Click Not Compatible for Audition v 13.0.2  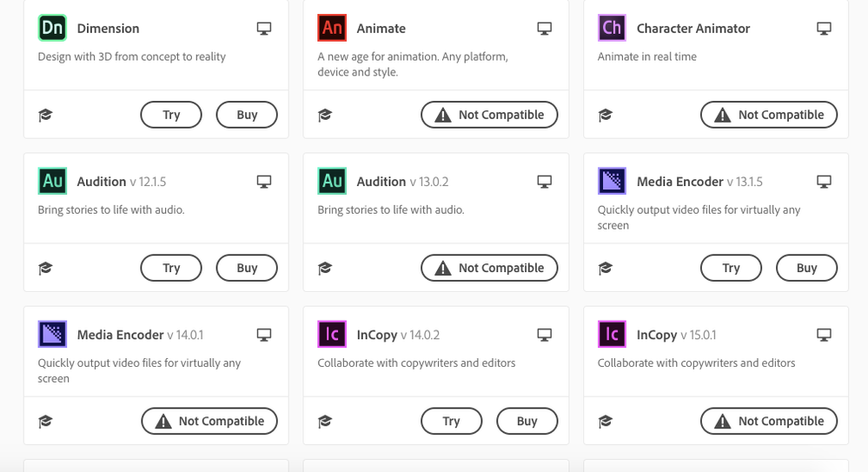tap(489, 268)
